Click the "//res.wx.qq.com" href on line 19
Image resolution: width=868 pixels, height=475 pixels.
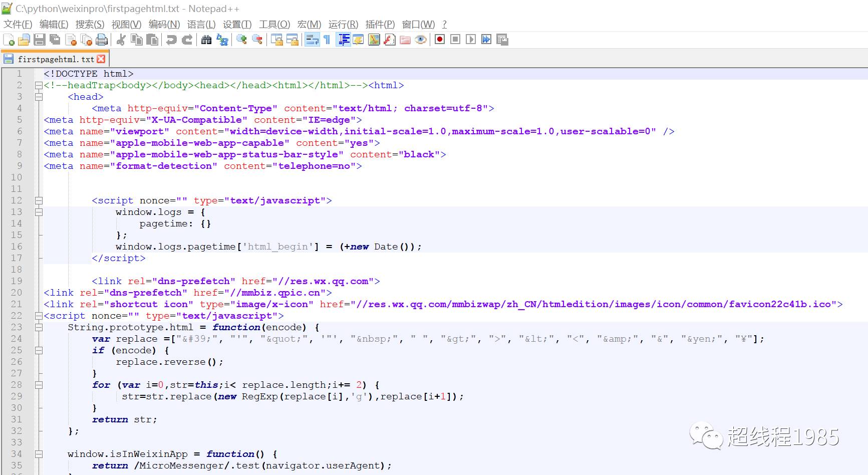click(x=323, y=281)
